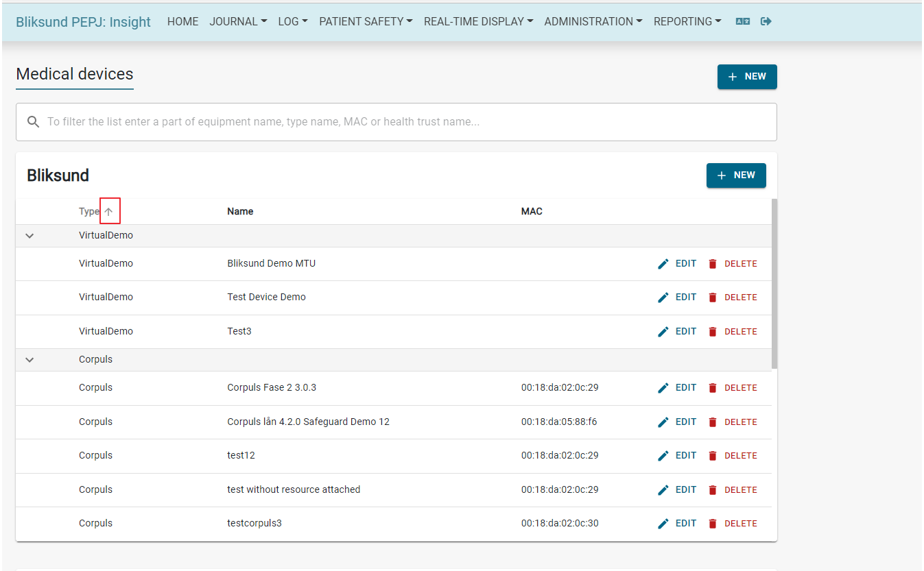The image size is (924, 571).
Task: Open the REPORTING dropdown menu
Action: pos(687,21)
